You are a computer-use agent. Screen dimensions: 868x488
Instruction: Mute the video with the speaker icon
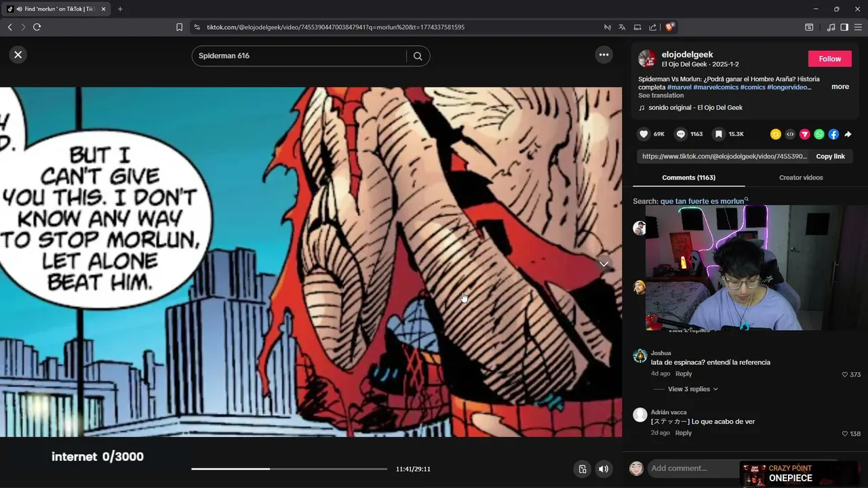[604, 469]
